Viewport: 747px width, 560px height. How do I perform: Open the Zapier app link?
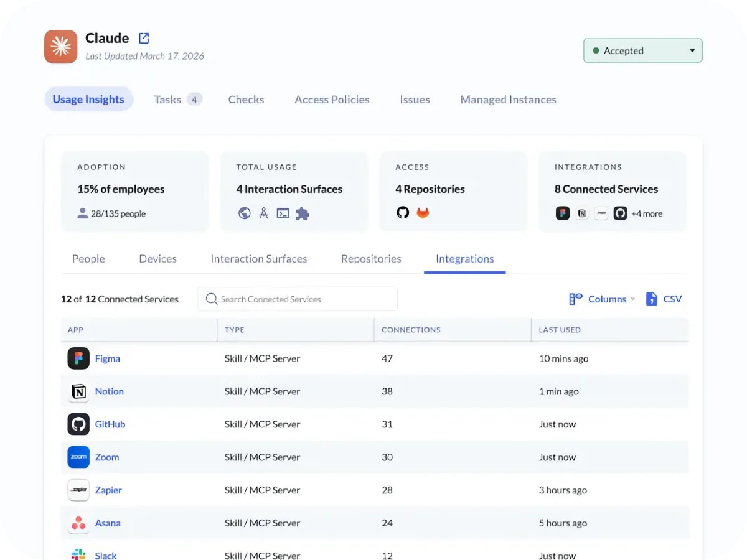click(108, 490)
